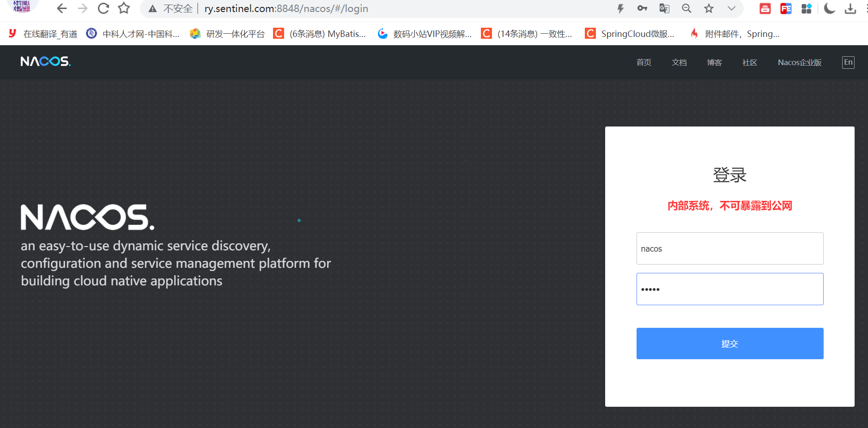Image resolution: width=868 pixels, height=428 pixels.
Task: Open the Nacos企业版 navigation item
Action: 800,62
